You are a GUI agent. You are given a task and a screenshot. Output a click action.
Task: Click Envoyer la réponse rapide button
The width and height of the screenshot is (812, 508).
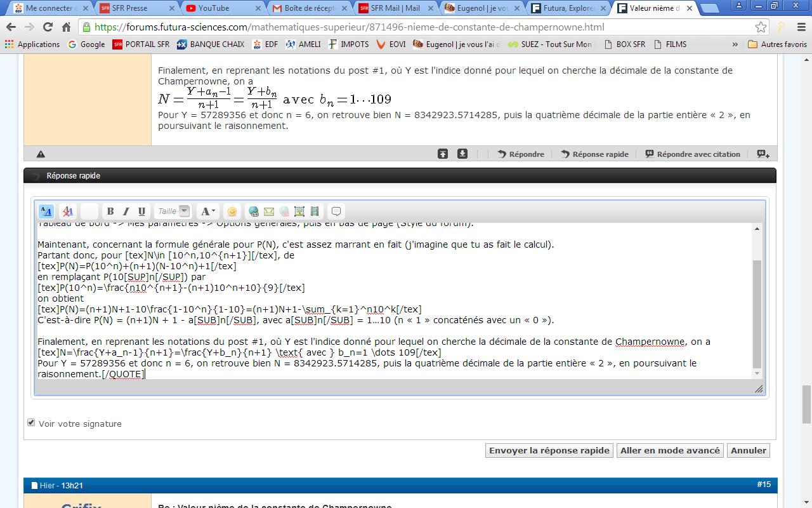pyautogui.click(x=549, y=450)
